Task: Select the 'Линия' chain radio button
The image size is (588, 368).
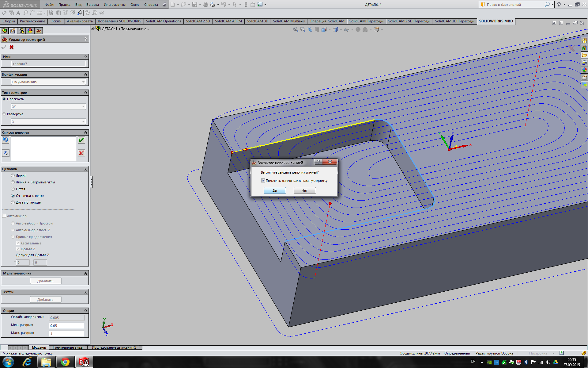Action: (x=13, y=175)
